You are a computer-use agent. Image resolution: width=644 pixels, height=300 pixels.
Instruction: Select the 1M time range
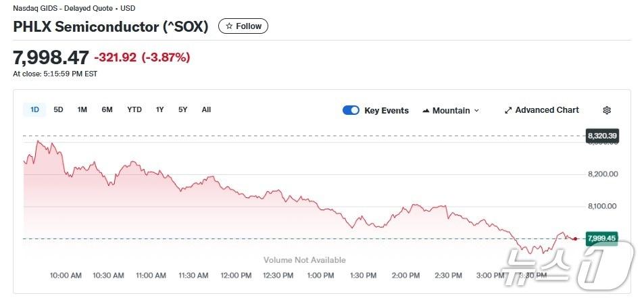pyautogui.click(x=82, y=109)
